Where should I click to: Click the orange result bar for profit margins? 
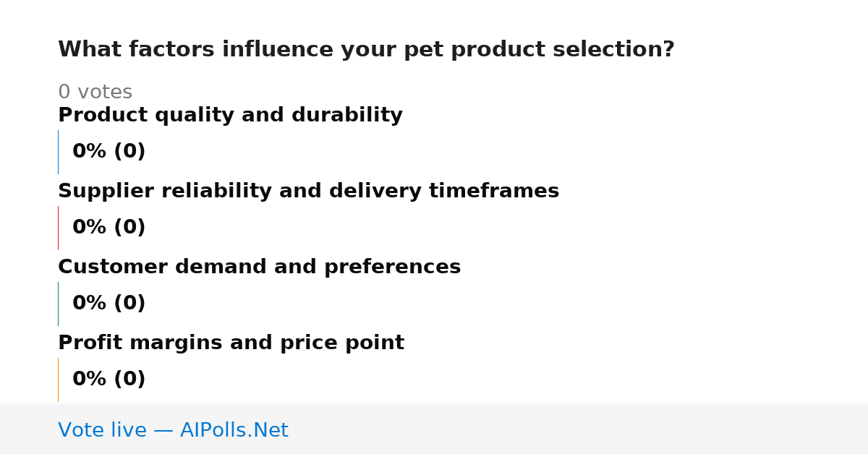pyautogui.click(x=58, y=380)
